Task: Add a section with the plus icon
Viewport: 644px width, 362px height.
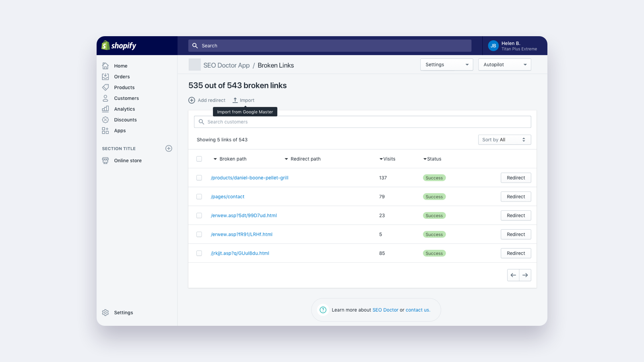Action: (169, 148)
